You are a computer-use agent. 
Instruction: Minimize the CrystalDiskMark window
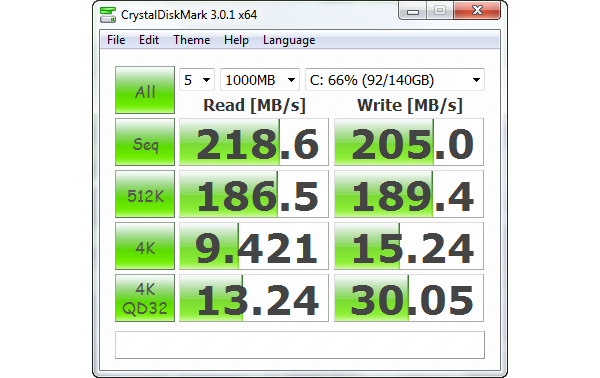[x=413, y=11]
